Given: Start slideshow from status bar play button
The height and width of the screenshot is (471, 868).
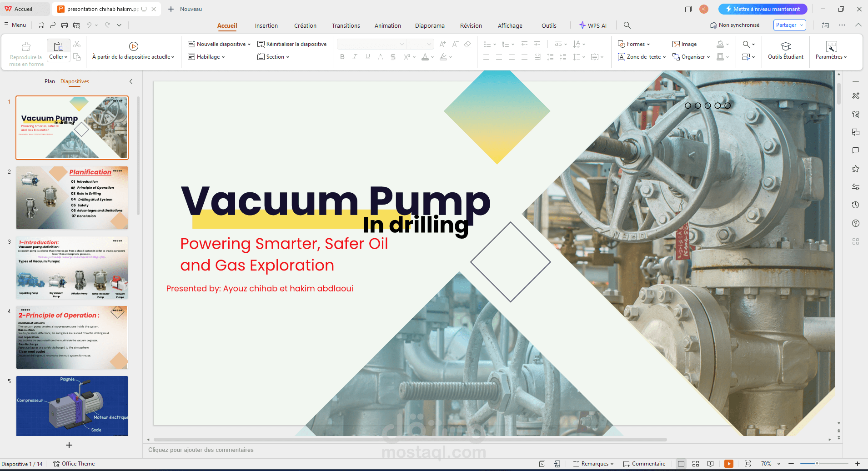Looking at the screenshot, I should (729, 464).
